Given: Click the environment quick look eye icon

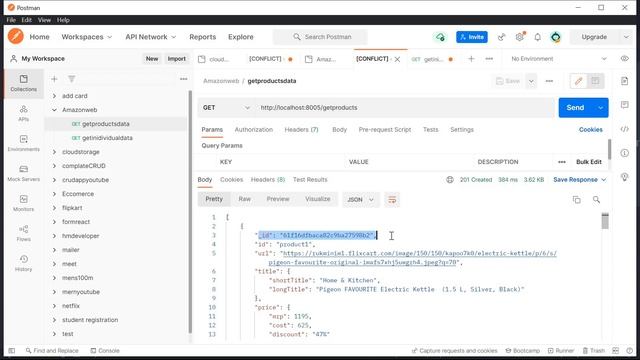Looking at the screenshot, I should point(624,59).
